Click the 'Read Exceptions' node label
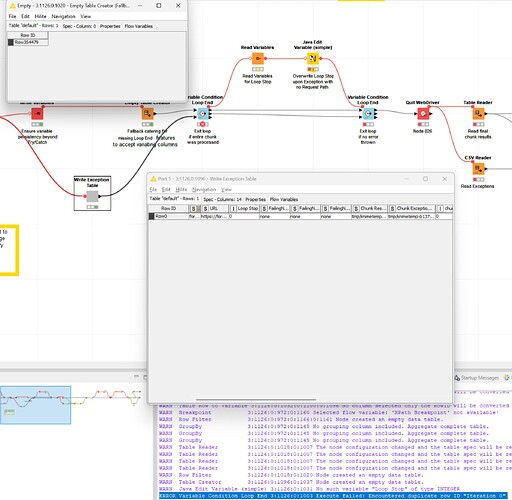Viewport: 512px width, 500px height. coord(477,186)
